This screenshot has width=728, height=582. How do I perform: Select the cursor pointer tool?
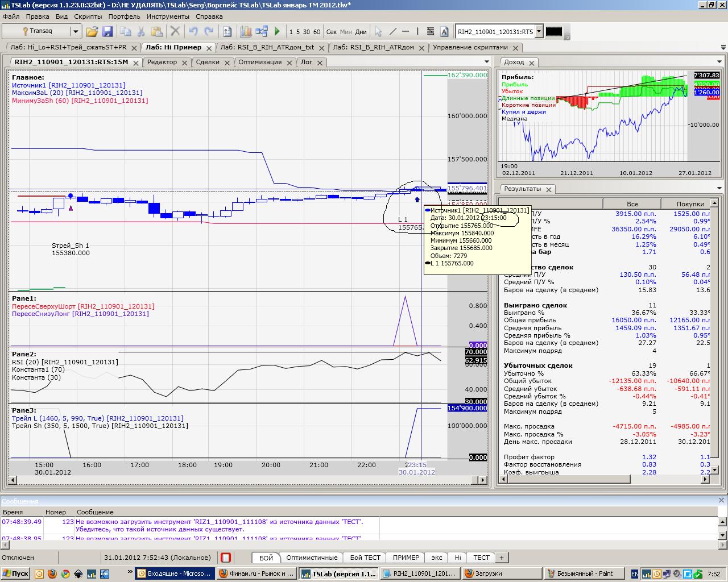pos(378,32)
